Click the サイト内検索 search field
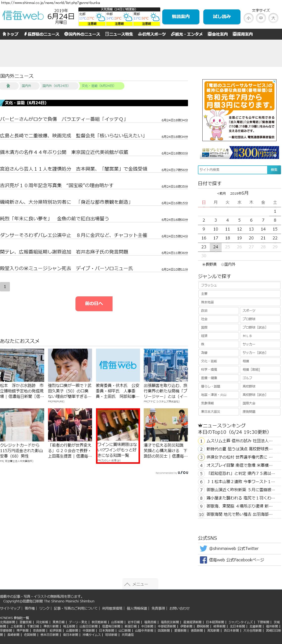Image resolution: width=282 pixels, height=644 pixels. tap(232, 170)
